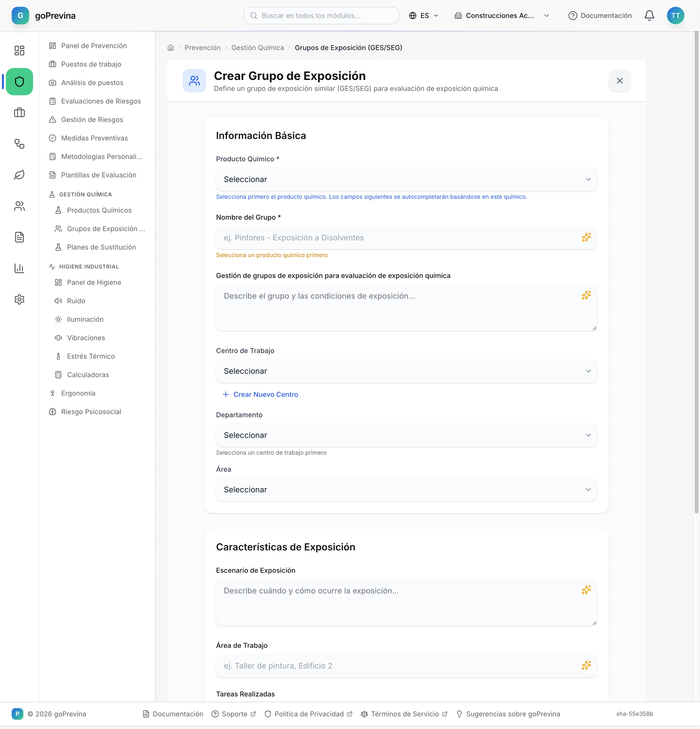Click the shield Prevención module icon
The height and width of the screenshot is (729, 700).
click(19, 81)
